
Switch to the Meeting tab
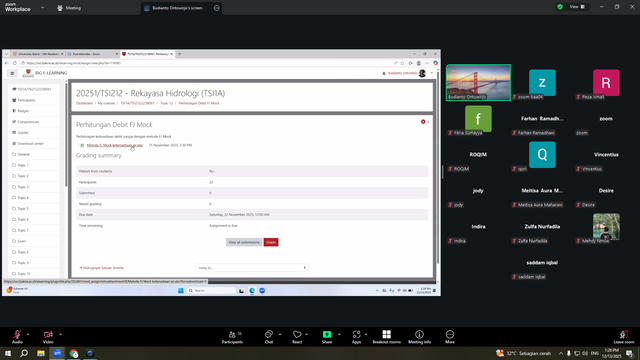tap(69, 8)
